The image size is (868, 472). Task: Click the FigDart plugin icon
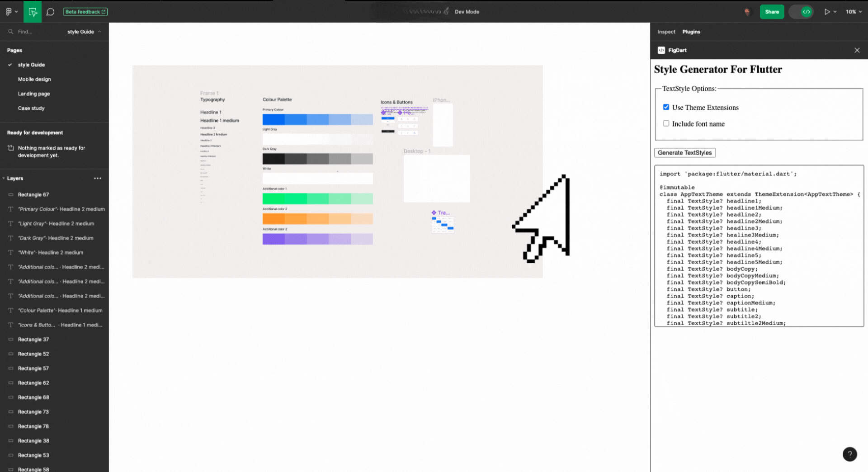(x=661, y=50)
